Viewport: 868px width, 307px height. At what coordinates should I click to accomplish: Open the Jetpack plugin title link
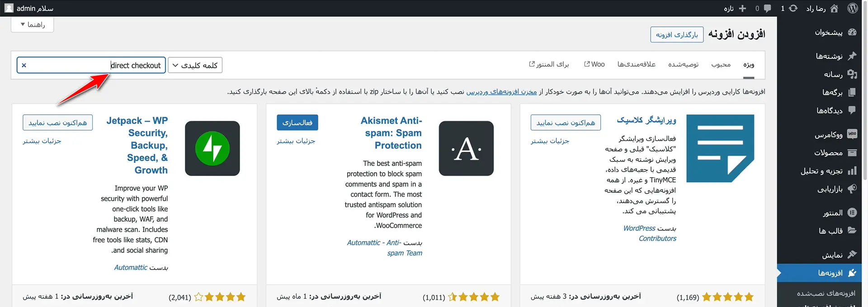tap(137, 145)
